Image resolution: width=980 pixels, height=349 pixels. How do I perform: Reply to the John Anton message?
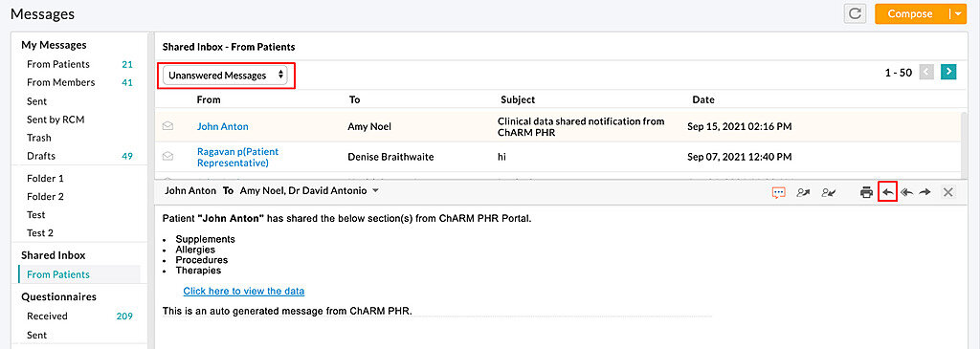[887, 192]
